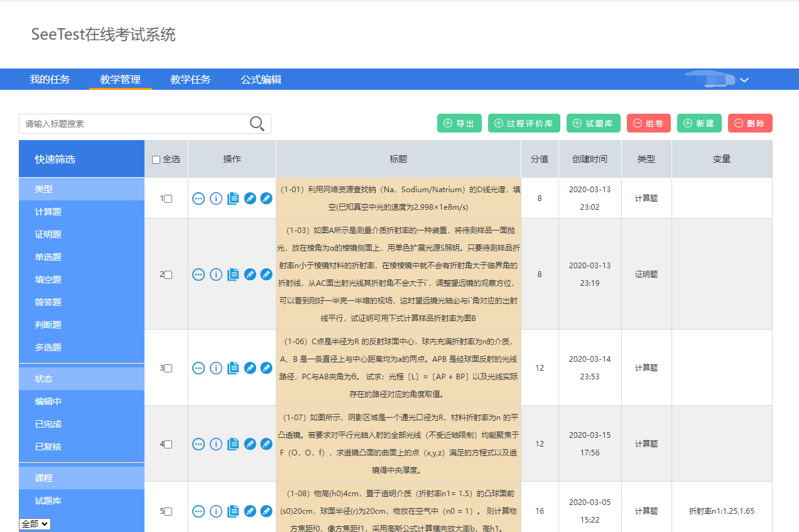
Task: Copy question (1-03) with the document icon
Action: pos(233,274)
